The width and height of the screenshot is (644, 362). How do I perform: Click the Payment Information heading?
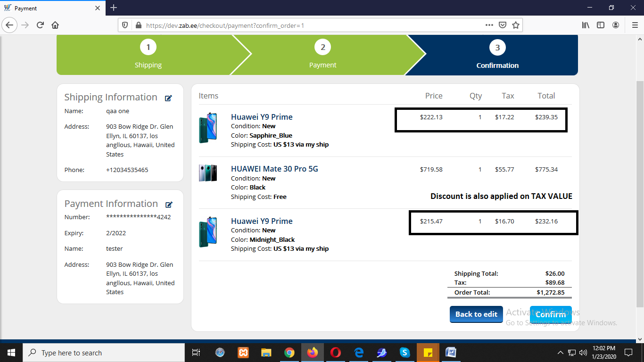[x=111, y=204]
